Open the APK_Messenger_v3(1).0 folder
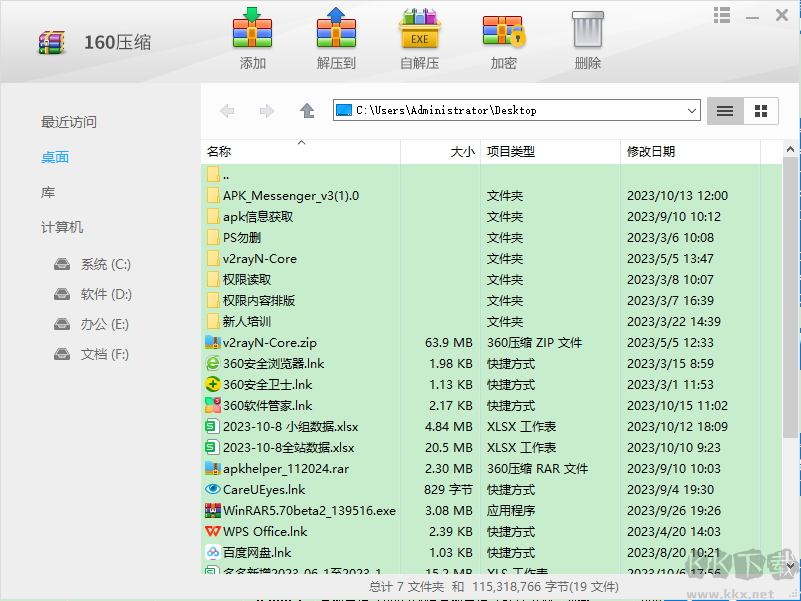Screen dimensions: 801x601 (291, 195)
